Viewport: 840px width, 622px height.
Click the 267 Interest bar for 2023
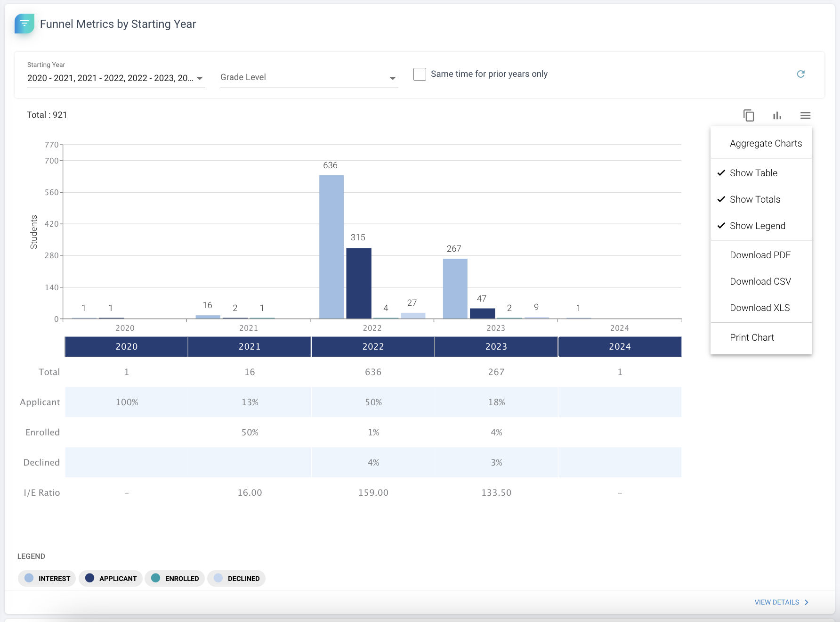click(x=455, y=289)
